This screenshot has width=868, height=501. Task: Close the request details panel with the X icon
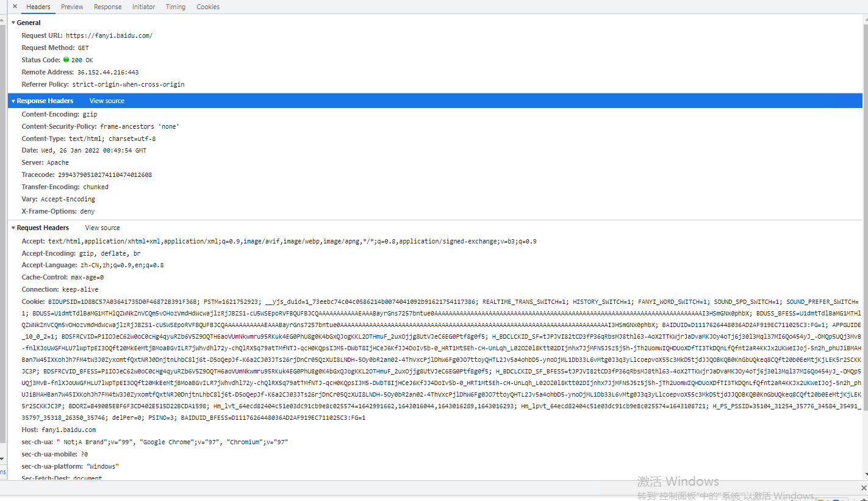click(x=15, y=6)
